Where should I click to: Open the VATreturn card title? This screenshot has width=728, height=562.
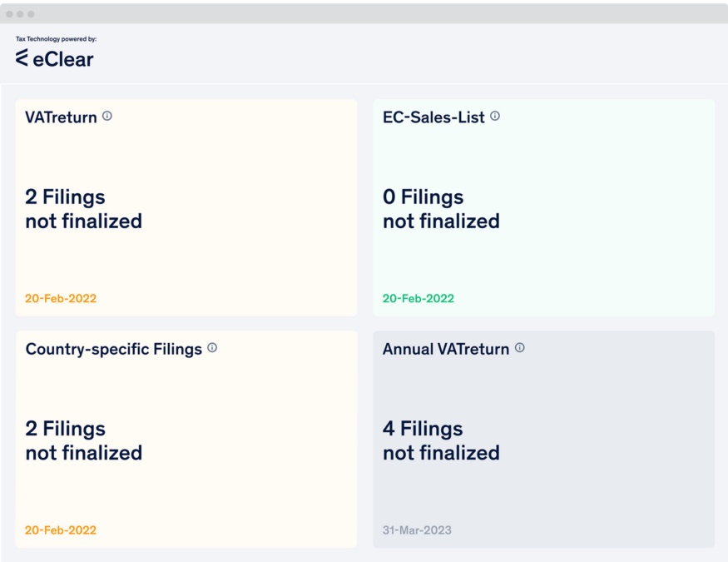[61, 117]
